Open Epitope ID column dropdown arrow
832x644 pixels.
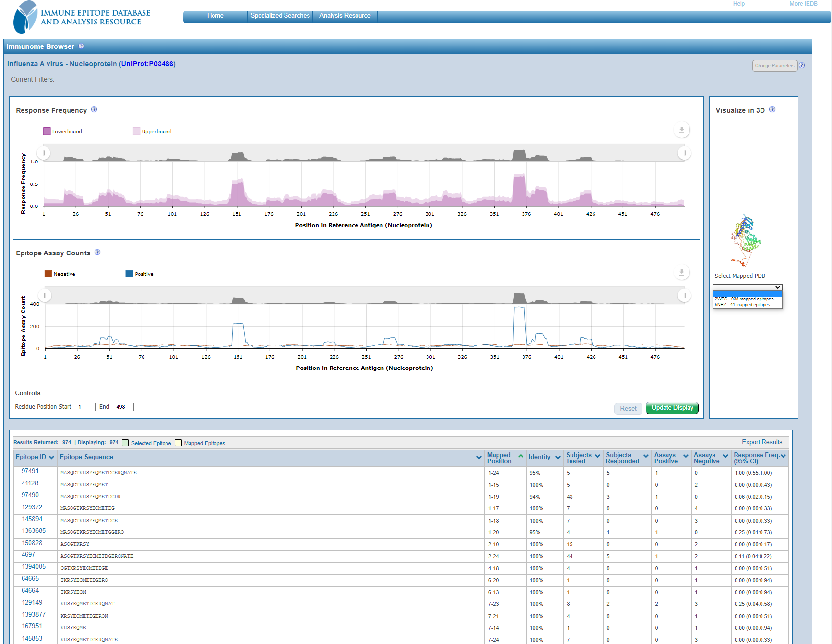[51, 458]
